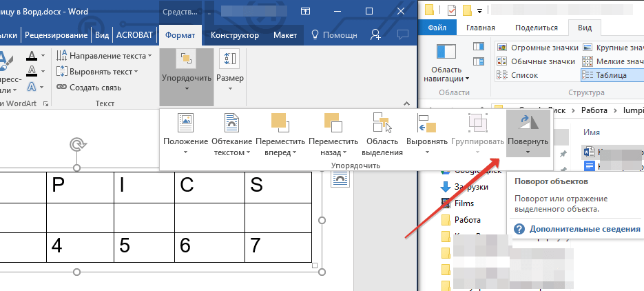
Task: Click Переместить назад send backward icon
Action: (x=334, y=123)
